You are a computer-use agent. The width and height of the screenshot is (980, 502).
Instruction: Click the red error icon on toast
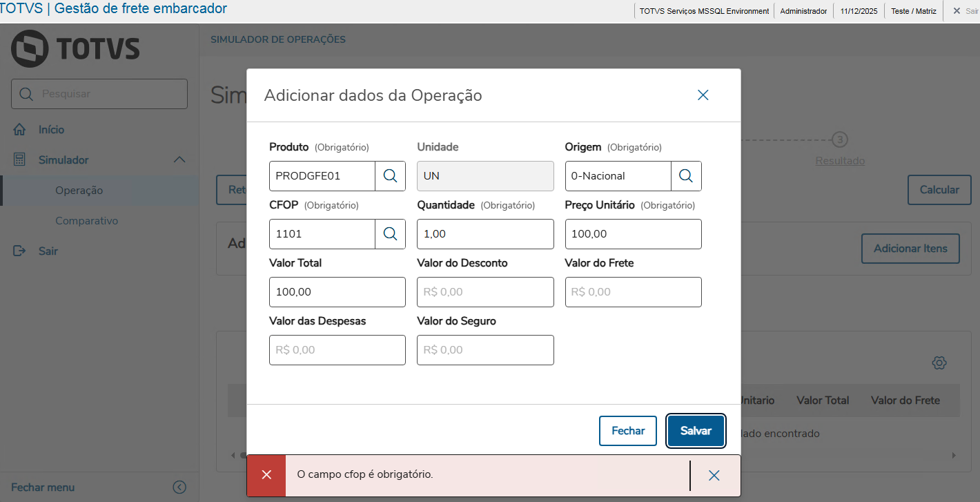tap(266, 475)
